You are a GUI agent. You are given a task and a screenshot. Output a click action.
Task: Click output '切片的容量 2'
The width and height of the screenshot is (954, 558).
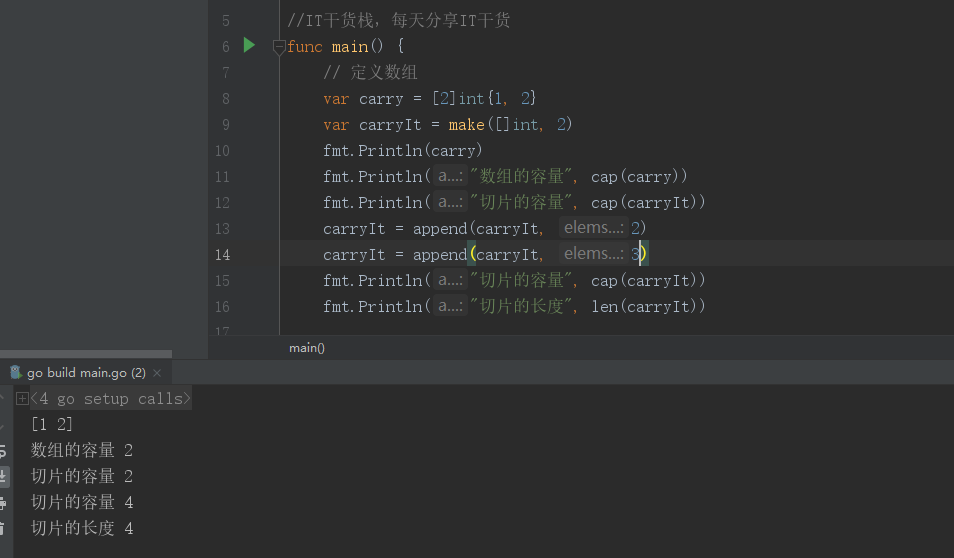tap(82, 476)
